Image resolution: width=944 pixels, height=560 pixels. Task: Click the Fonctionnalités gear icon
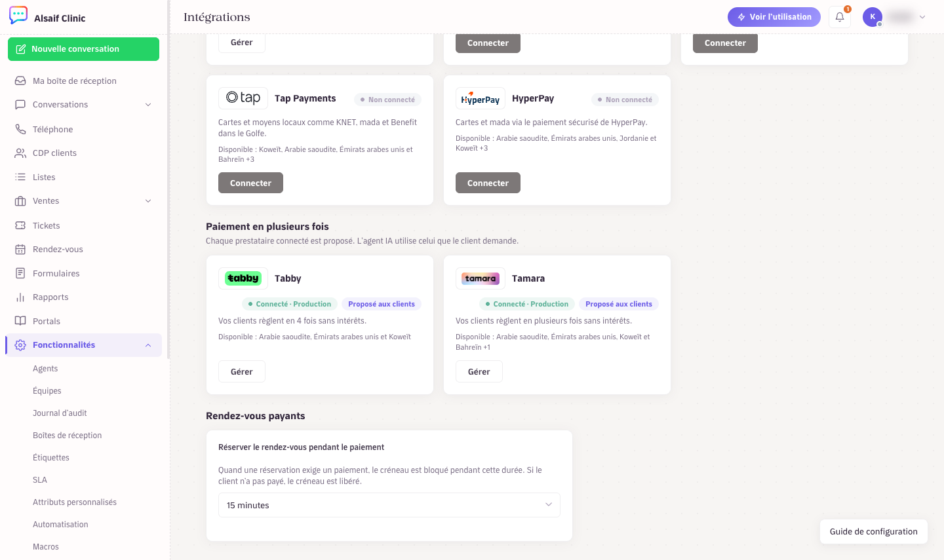click(20, 345)
